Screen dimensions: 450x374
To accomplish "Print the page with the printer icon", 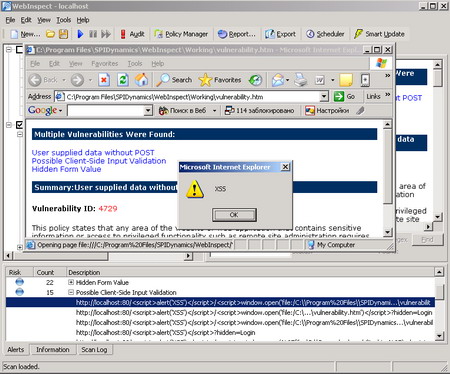I will 301,80.
